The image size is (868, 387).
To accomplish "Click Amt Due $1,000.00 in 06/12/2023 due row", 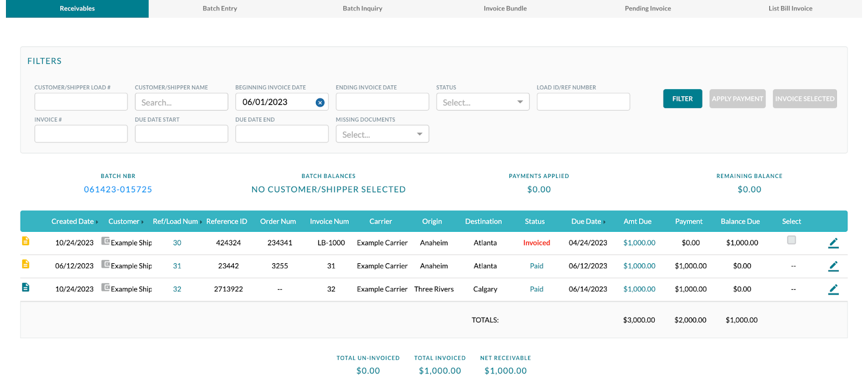I will pyautogui.click(x=639, y=266).
